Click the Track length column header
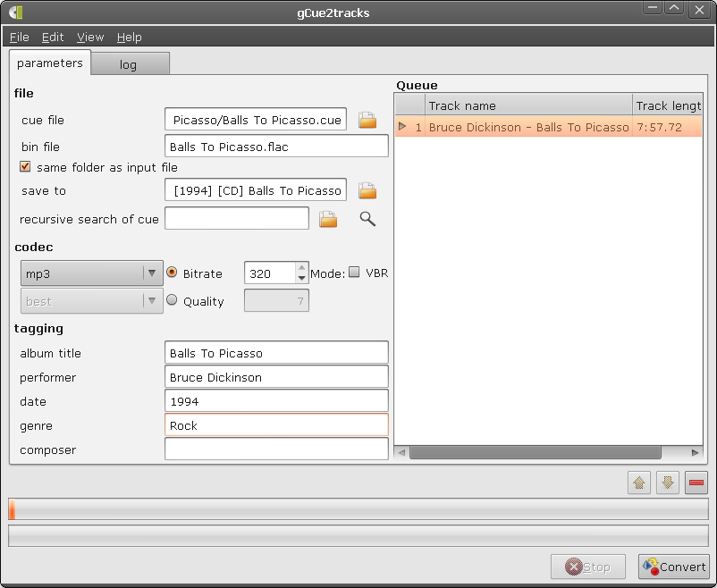 668,105
